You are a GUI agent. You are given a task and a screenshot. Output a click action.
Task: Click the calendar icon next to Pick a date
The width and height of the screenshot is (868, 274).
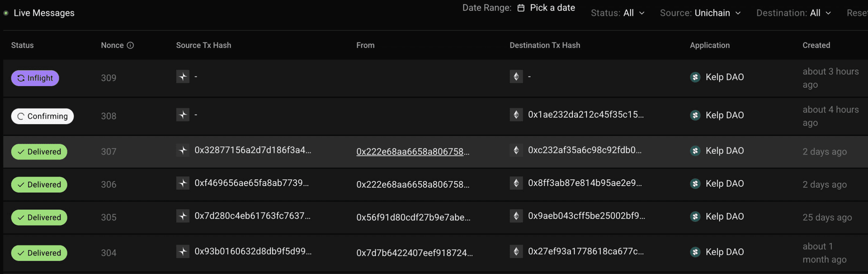pos(522,8)
